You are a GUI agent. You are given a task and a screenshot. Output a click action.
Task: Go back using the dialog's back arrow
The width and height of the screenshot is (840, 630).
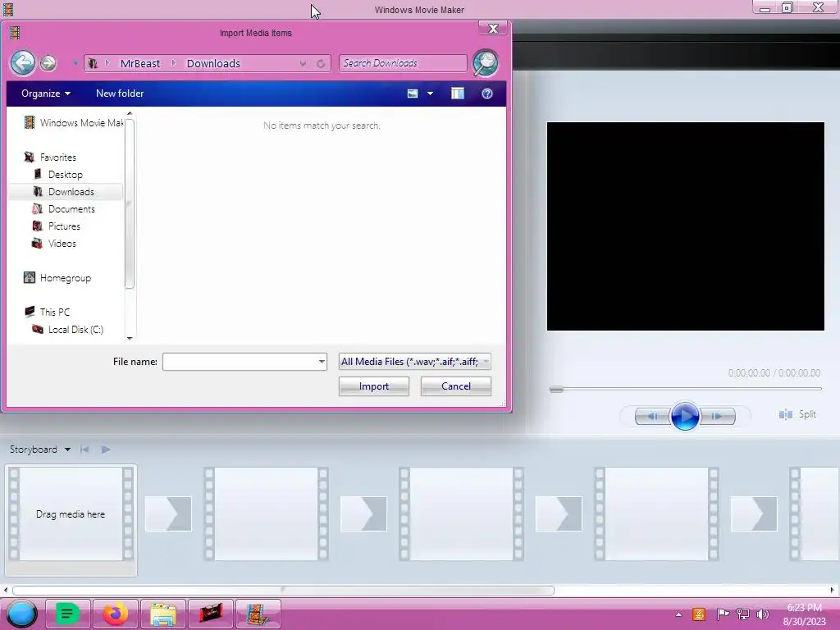pyautogui.click(x=22, y=63)
